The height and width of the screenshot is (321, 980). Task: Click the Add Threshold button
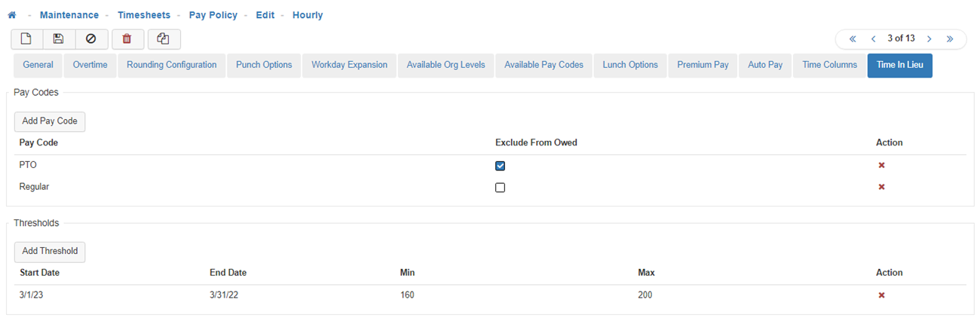pos(50,252)
